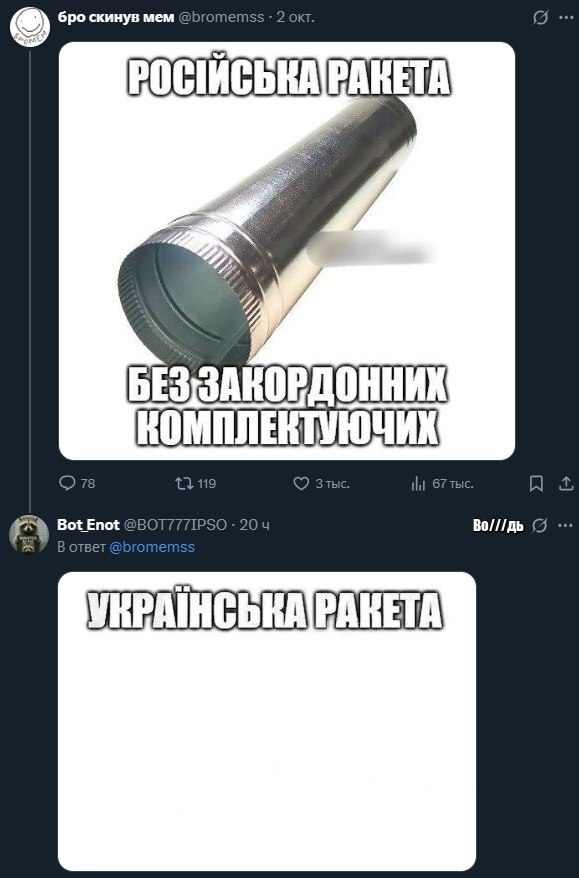The image size is (579, 878).
Task: Open the бро скинув мем display name
Action: click(116, 17)
